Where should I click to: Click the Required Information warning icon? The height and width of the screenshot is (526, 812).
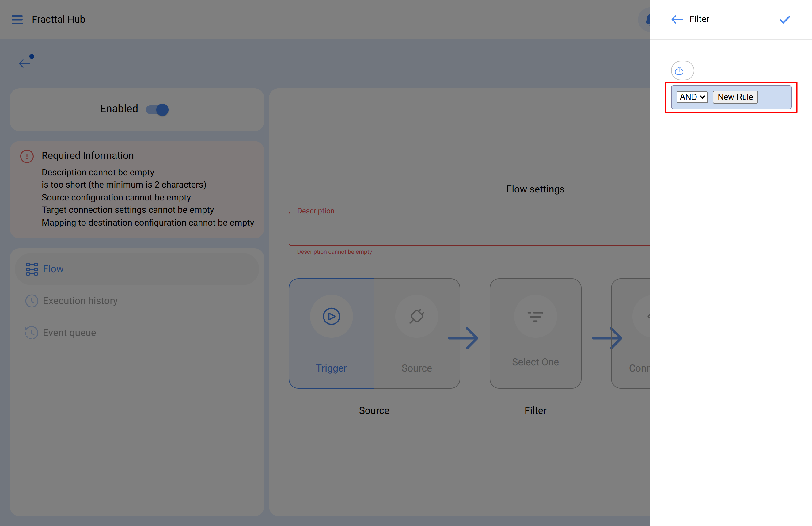[27, 156]
